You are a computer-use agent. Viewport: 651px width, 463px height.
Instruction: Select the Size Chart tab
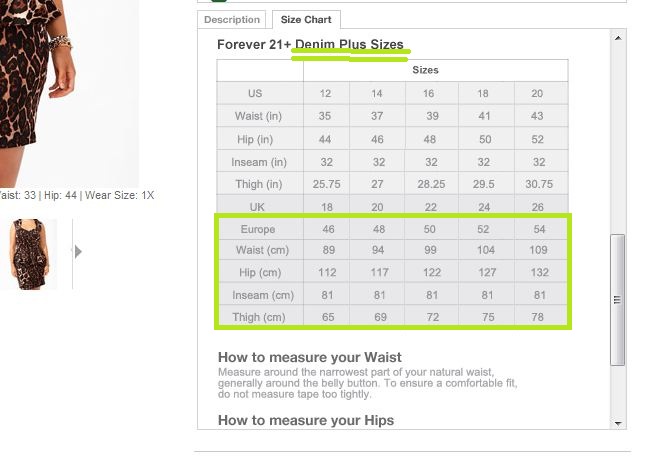[x=308, y=20]
